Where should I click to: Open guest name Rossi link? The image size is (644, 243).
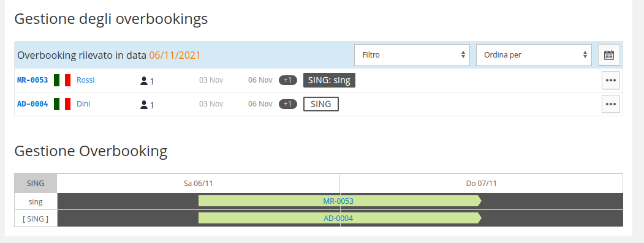coord(85,80)
